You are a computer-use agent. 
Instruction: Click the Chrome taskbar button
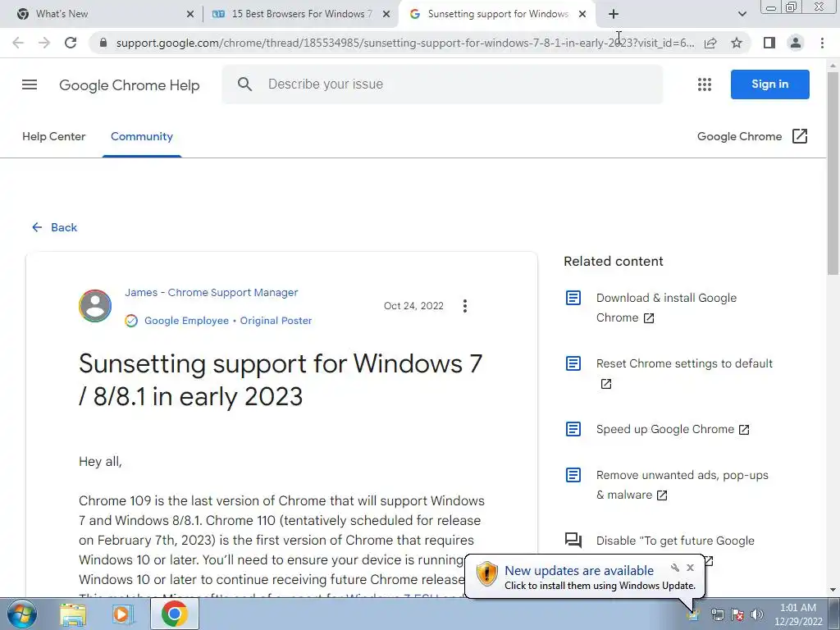[x=174, y=614]
